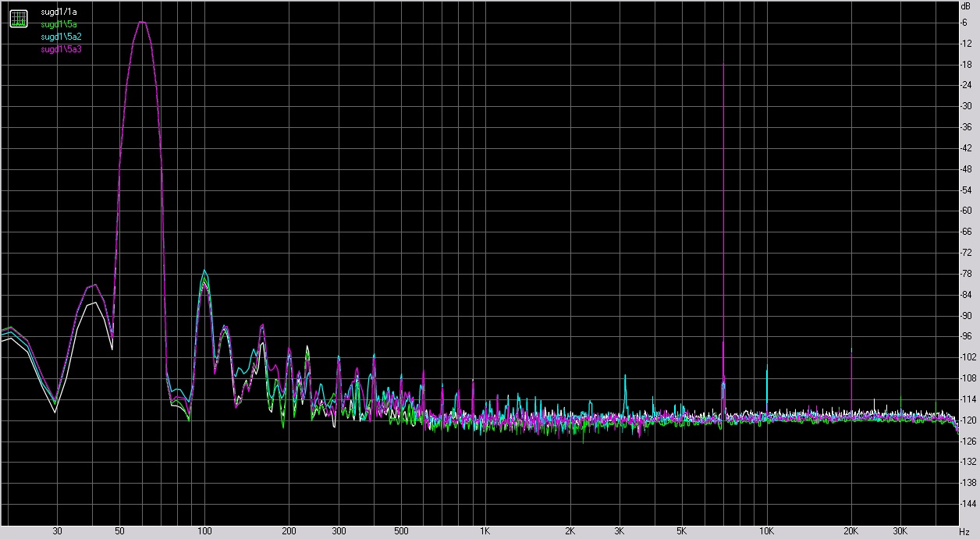
Task: Click the -6 dB axis label
Action: (965, 22)
